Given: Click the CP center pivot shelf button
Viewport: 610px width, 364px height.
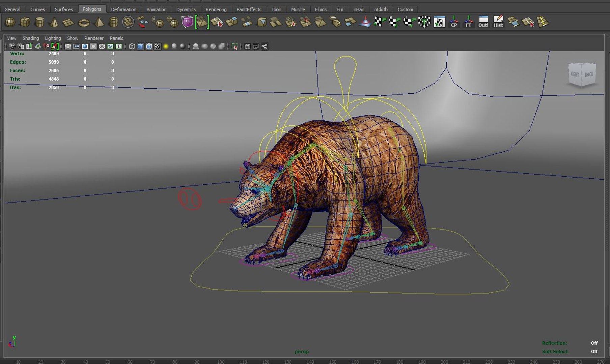Looking at the screenshot, I should click(x=454, y=22).
